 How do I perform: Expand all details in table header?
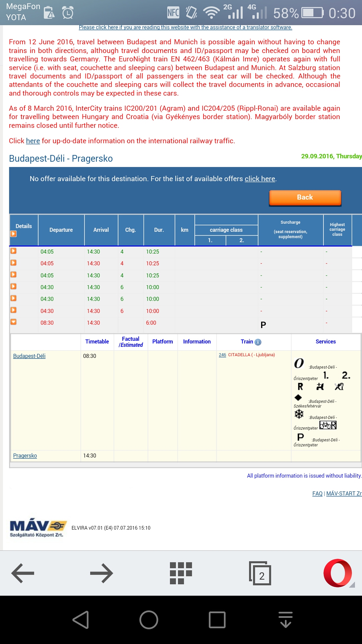pos(13,234)
